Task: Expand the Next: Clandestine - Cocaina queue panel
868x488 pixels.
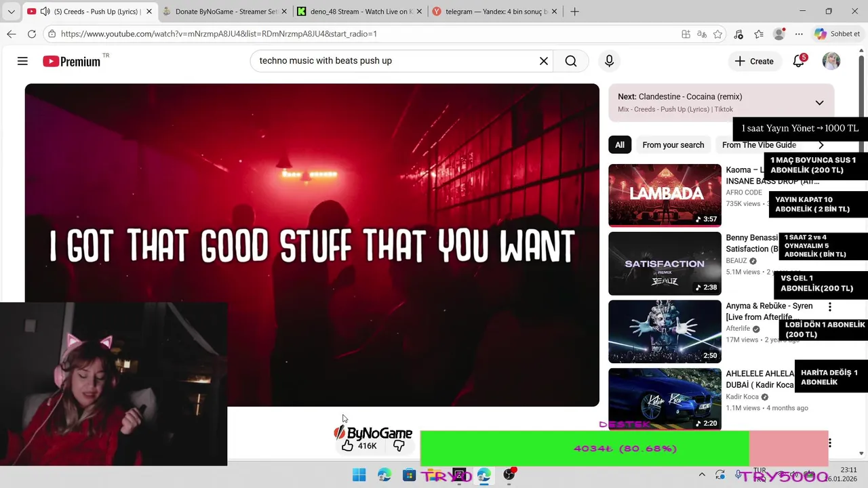Action: click(x=819, y=103)
